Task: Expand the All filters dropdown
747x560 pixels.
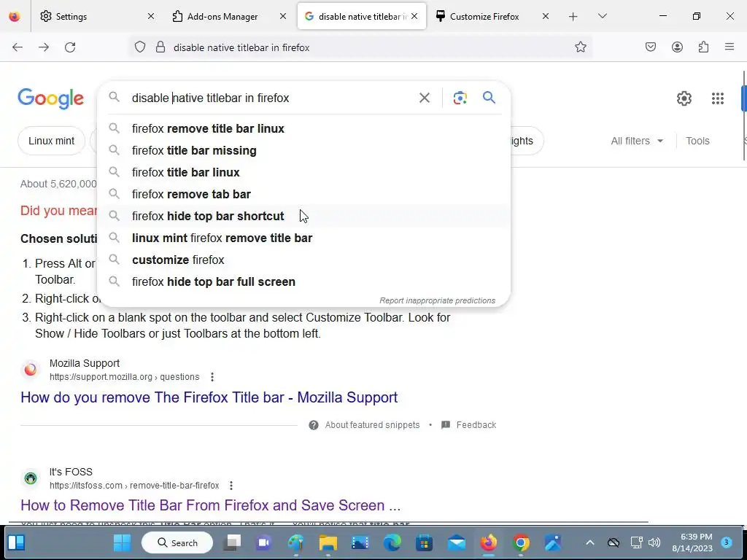Action: (x=637, y=141)
